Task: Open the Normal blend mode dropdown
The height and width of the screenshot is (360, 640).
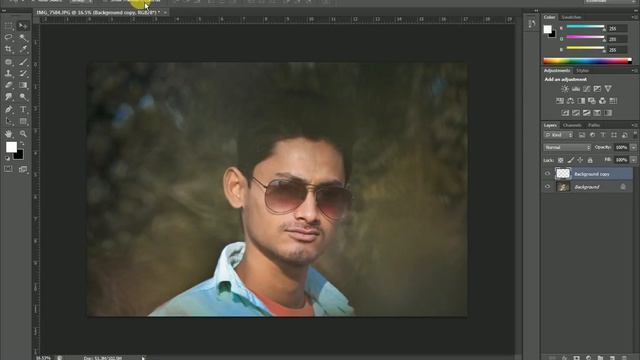Action: click(x=567, y=147)
